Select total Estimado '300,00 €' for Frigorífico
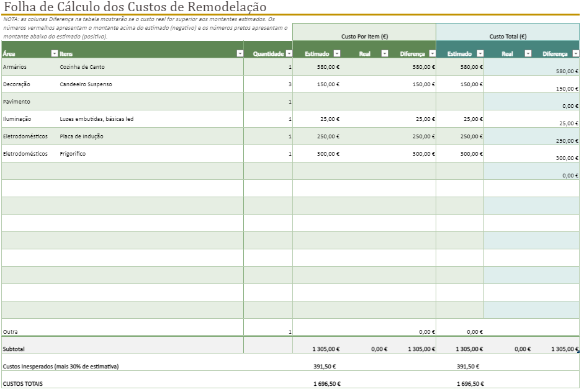The width and height of the screenshot is (584, 392). coord(472,154)
